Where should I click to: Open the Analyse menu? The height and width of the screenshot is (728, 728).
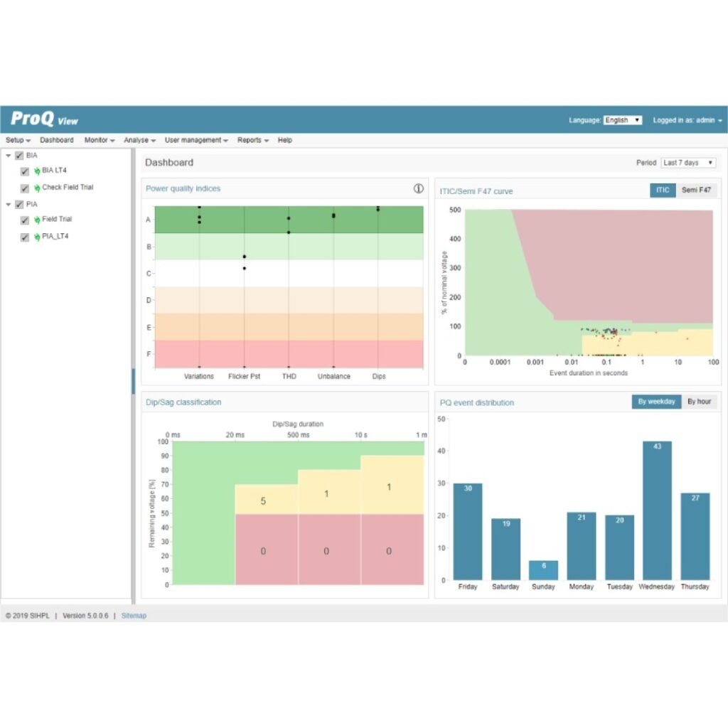(x=139, y=140)
